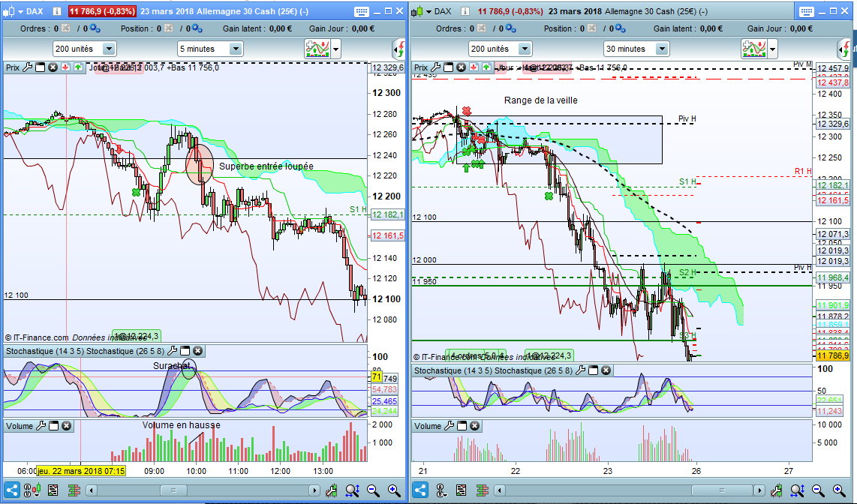
Task: Click share button in right window
Action: click(x=419, y=490)
